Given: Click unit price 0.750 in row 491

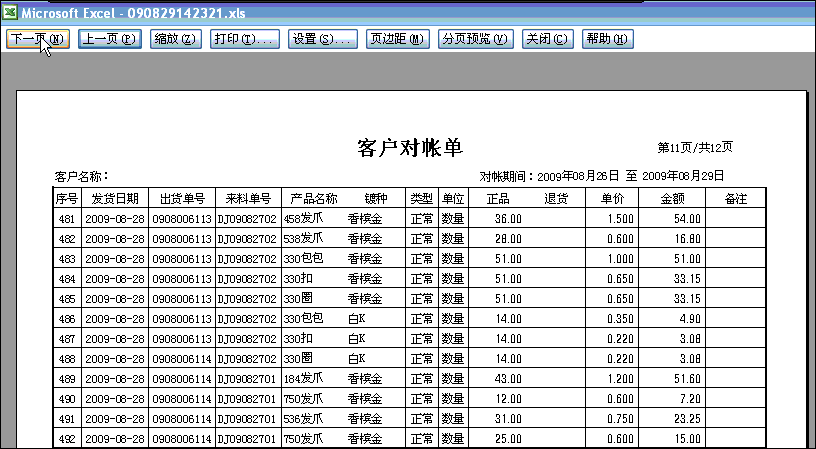Looking at the screenshot, I should pos(620,419).
